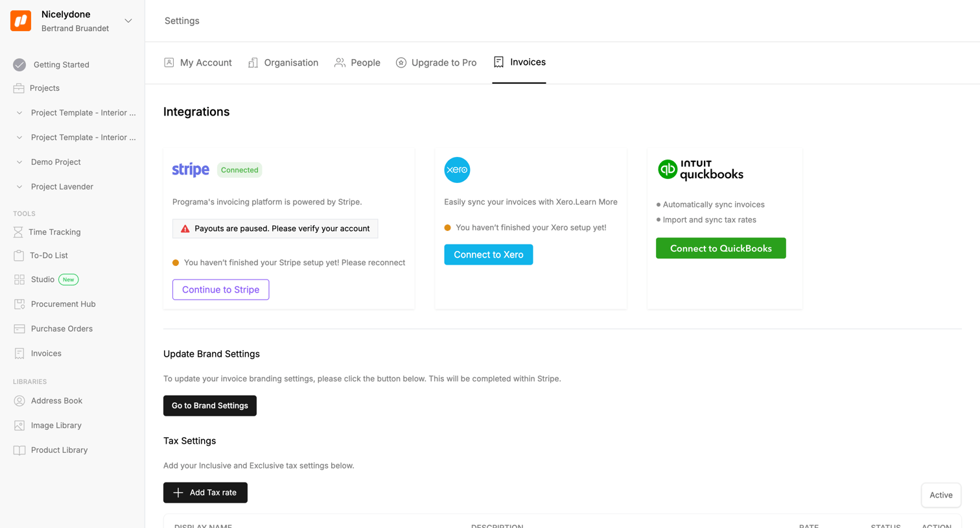Click the Stripe logo
This screenshot has height=528, width=980.
pos(191,170)
